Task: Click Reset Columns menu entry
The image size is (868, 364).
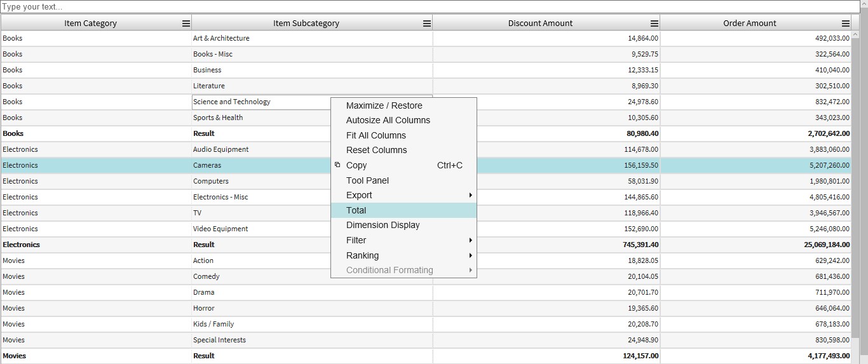Action: pyautogui.click(x=376, y=150)
